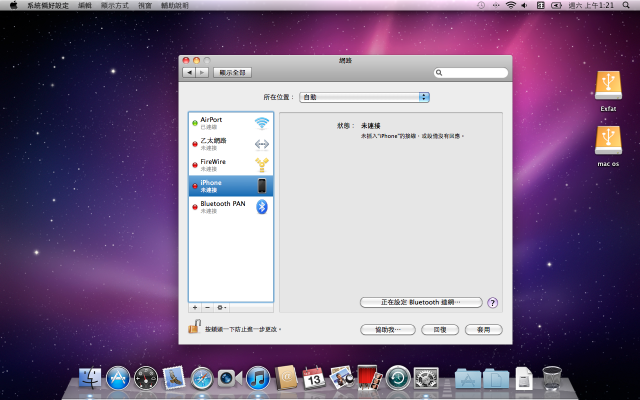Open the 編輯 menu
Image resolution: width=640 pixels, height=400 pixels.
click(x=85, y=5)
